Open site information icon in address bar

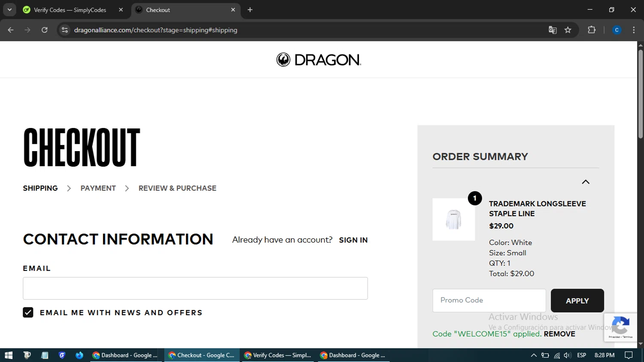(x=65, y=30)
